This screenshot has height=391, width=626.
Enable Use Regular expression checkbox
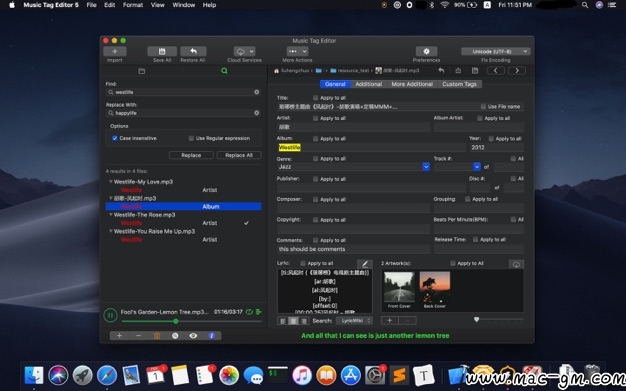[191, 138]
